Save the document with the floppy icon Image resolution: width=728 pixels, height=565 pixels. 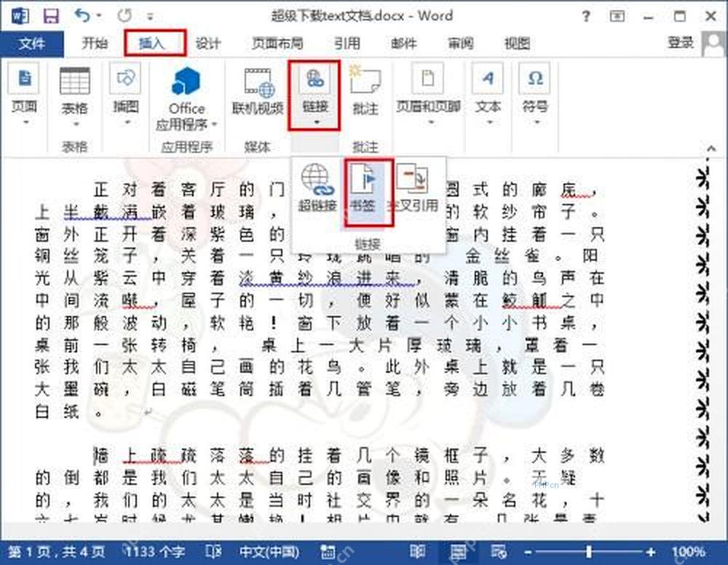pyautogui.click(x=51, y=16)
